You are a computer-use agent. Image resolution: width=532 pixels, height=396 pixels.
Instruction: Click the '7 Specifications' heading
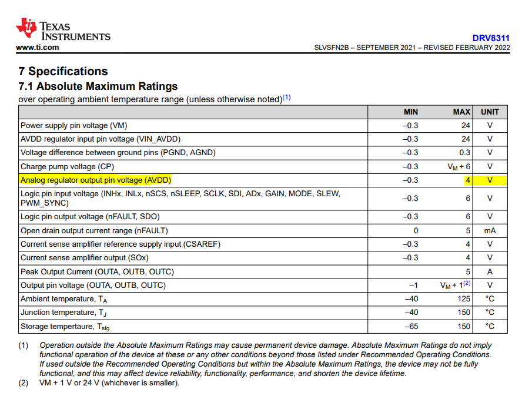click(x=63, y=72)
